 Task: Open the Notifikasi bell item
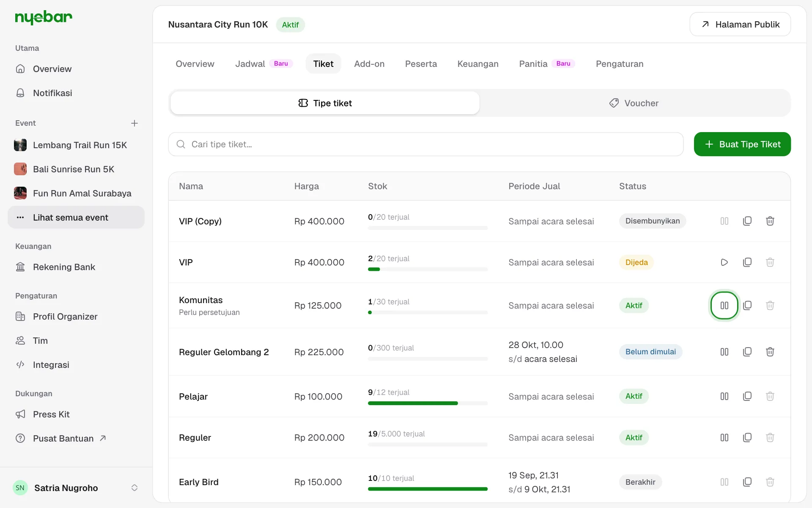click(x=76, y=93)
